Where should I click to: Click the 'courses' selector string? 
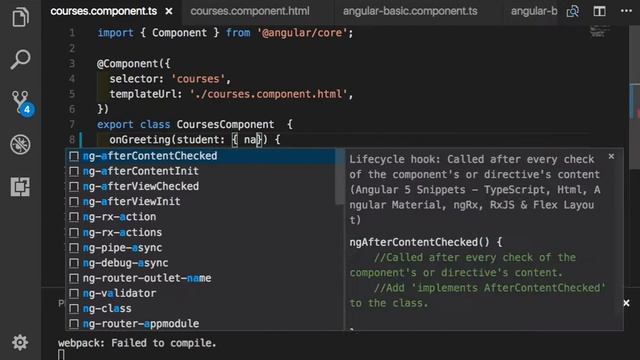point(198,79)
